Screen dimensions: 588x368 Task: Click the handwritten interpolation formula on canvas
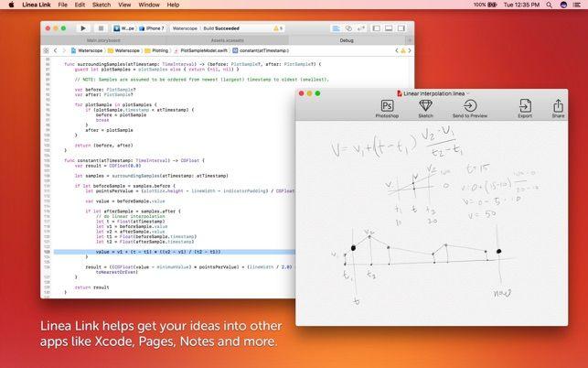[398, 144]
